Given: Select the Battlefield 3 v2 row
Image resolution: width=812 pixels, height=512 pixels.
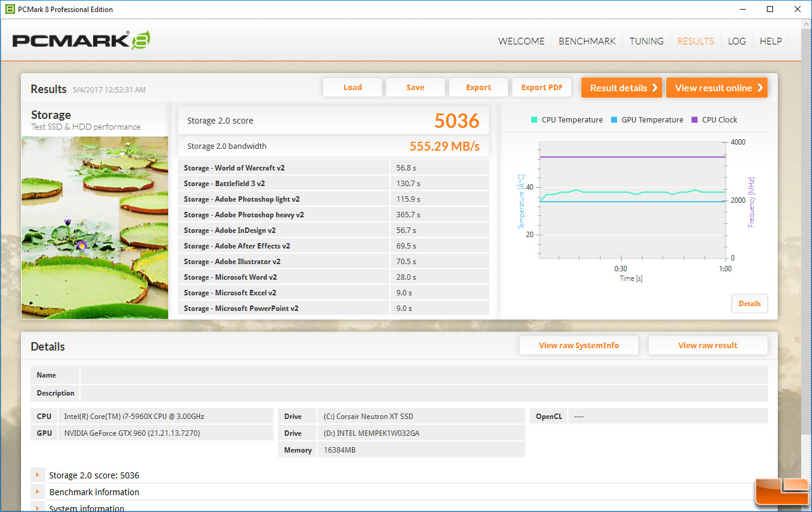Looking at the screenshot, I should [x=333, y=184].
